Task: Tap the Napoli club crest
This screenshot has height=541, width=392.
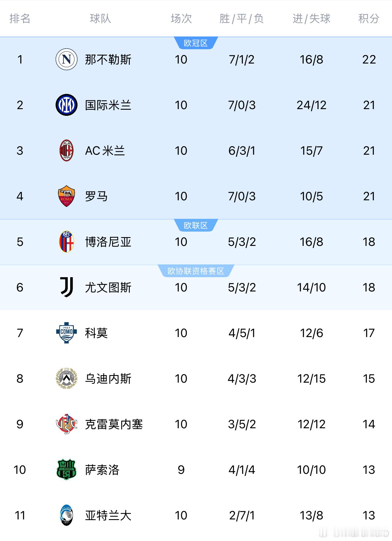Action: [x=66, y=59]
